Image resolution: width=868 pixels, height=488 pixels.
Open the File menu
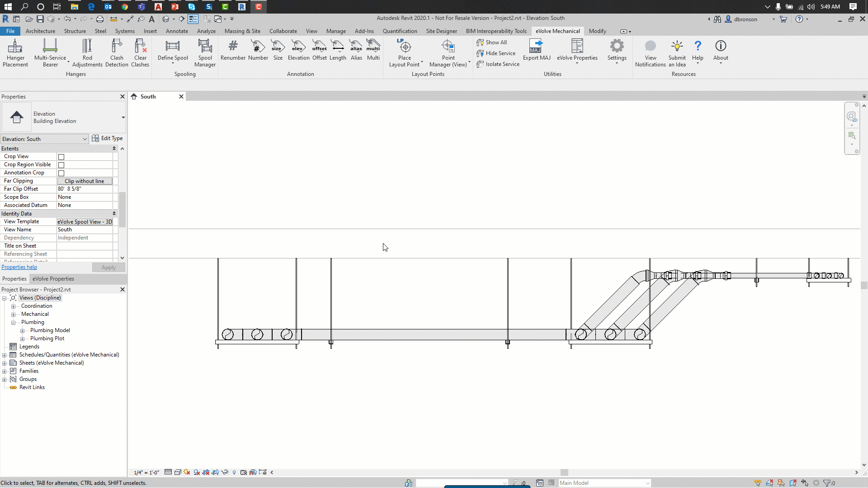point(10,31)
